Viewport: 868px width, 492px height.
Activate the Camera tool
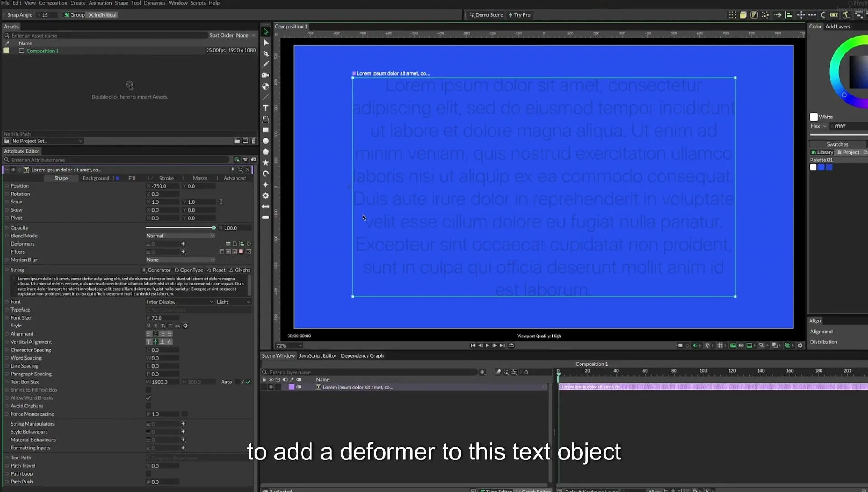(266, 75)
